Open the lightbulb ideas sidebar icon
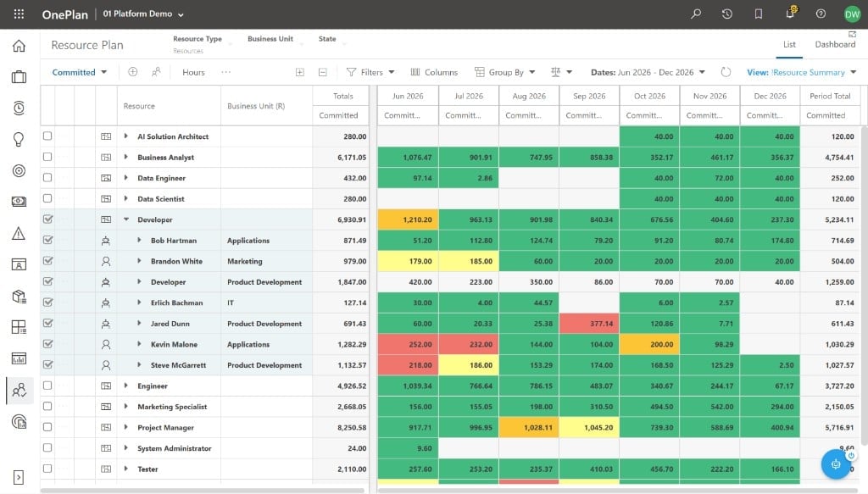This screenshot has width=868, height=494. click(19, 139)
